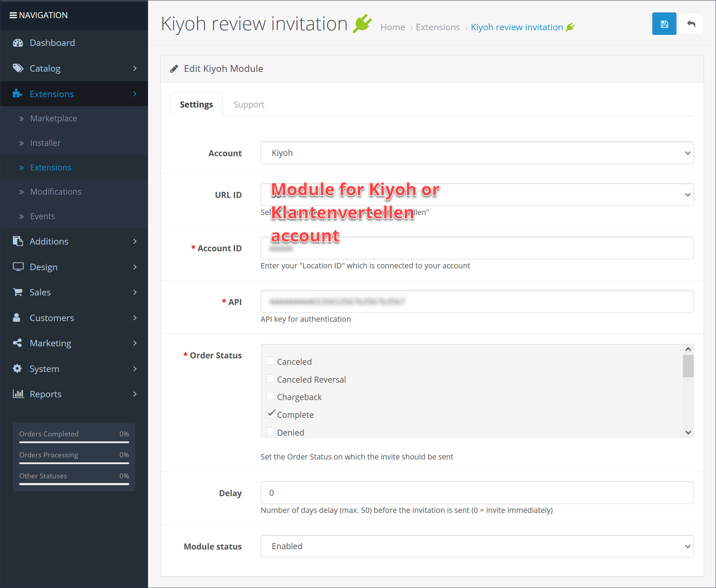
Task: Click the pencil icon by Edit Kiyoh Module
Action: (x=174, y=69)
